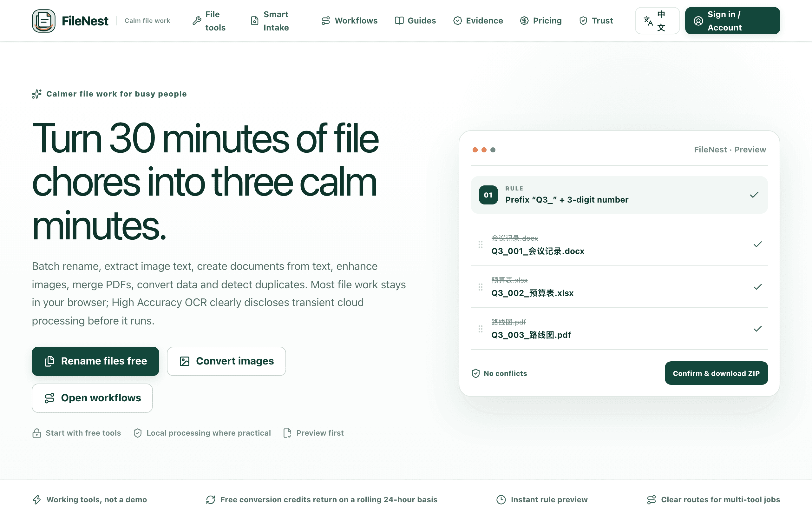The width and height of the screenshot is (812, 508).
Task: Click Rename files free button
Action: coord(95,361)
